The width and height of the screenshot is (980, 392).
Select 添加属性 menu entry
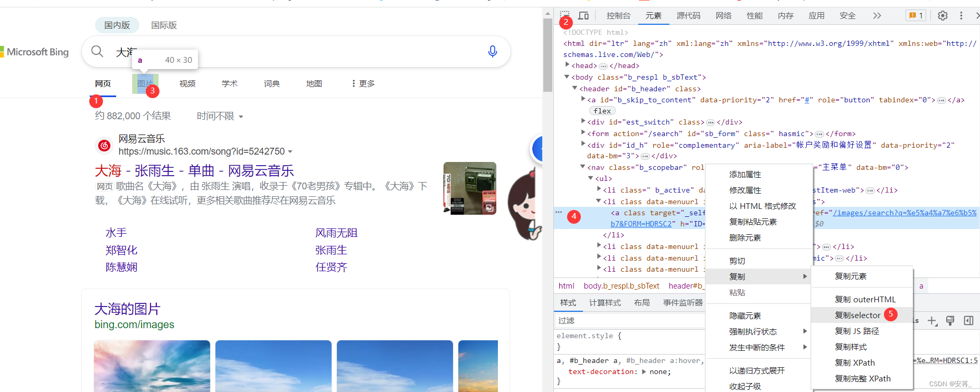click(758, 174)
